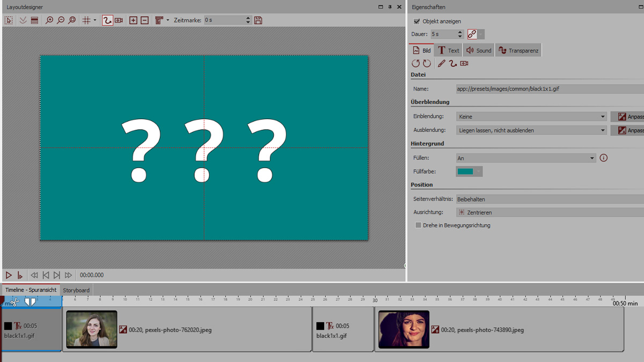Image resolution: width=644 pixels, height=362 pixels.
Task: Click the grid display icon
Action: 86,20
